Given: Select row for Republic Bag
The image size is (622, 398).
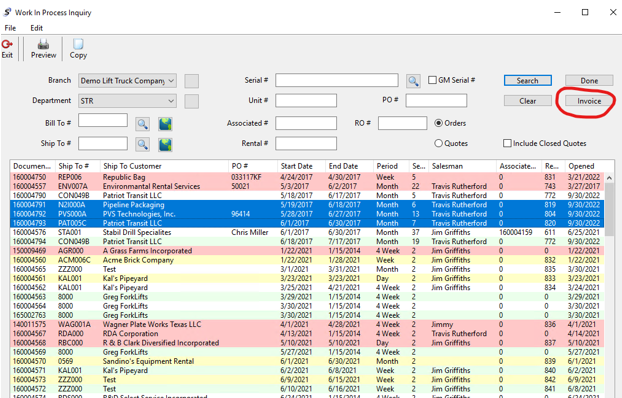Looking at the screenshot, I should (307, 177).
